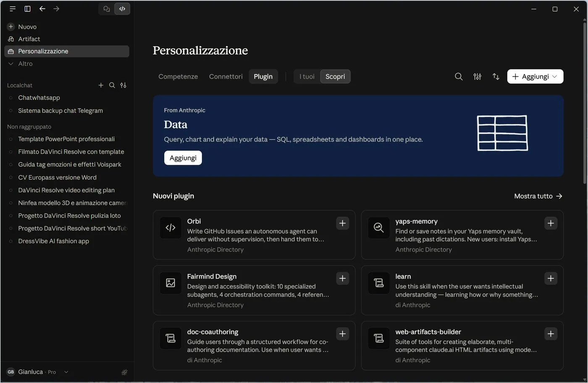588x383 pixels.
Task: Switch to code mode icon
Action: (122, 9)
